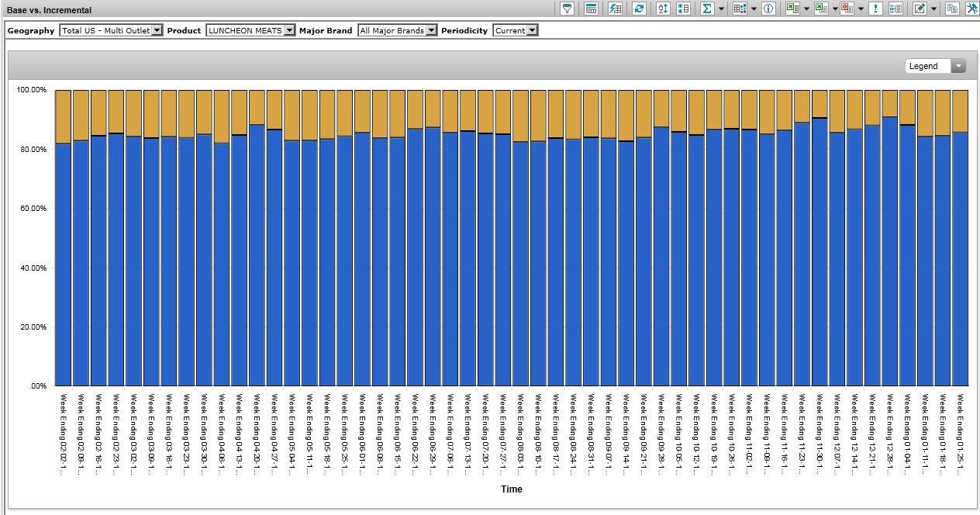The width and height of the screenshot is (980, 515).
Task: Click the Sigma totals icon
Action: point(707,9)
